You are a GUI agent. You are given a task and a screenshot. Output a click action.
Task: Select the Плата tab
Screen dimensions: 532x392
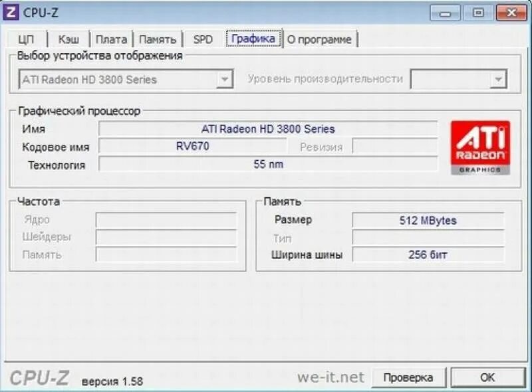pos(112,39)
